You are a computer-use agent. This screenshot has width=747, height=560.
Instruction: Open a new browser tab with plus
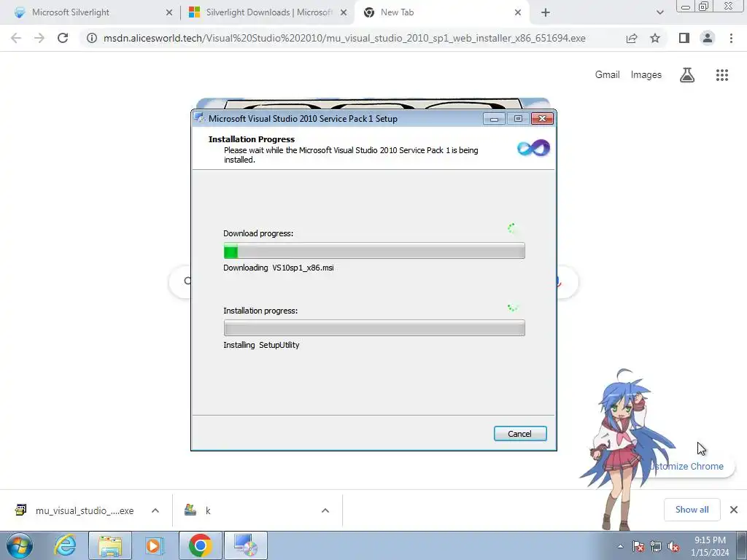(x=546, y=12)
